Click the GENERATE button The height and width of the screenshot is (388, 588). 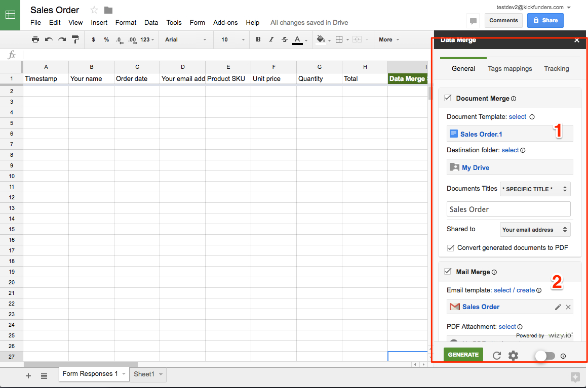click(x=463, y=355)
